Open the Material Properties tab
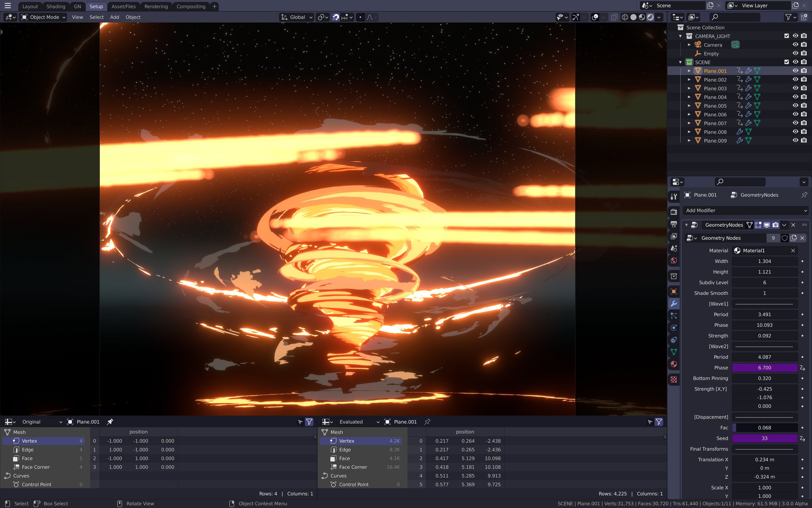The width and height of the screenshot is (812, 508). click(x=674, y=364)
